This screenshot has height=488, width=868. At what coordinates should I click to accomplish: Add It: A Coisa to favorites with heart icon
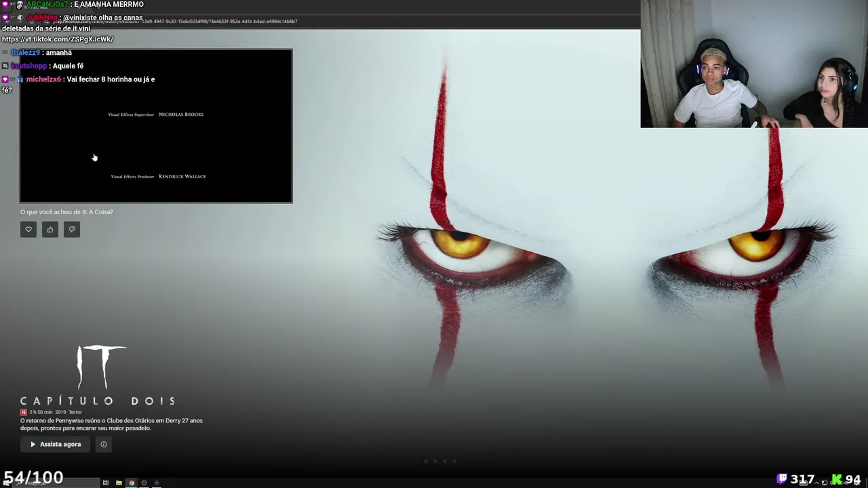tap(28, 230)
